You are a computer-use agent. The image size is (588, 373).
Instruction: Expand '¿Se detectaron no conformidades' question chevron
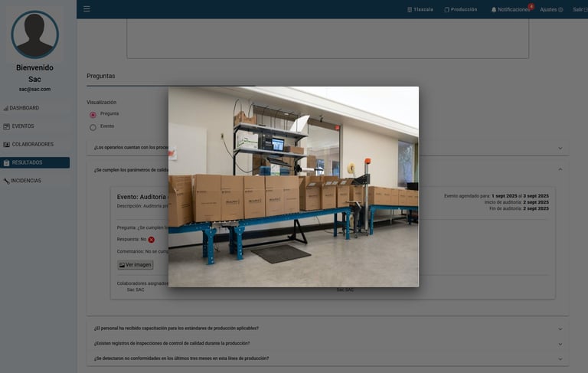pos(560,358)
